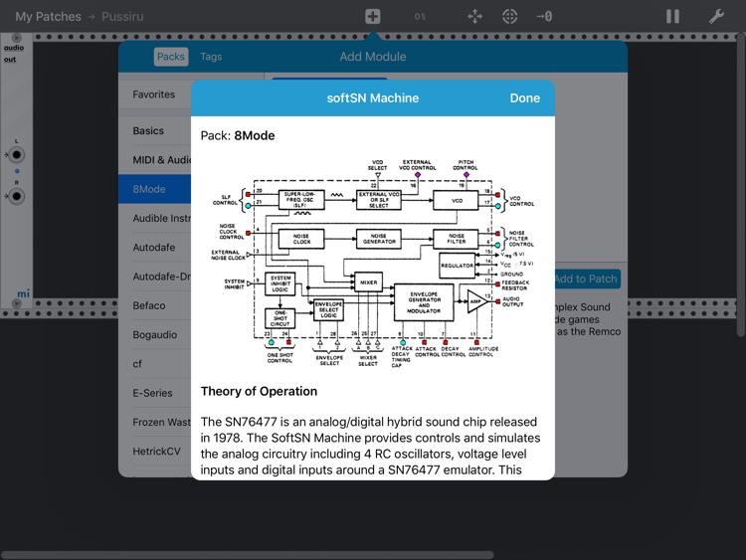Select the HetrickCV pack
This screenshot has width=746, height=560.
pos(154,451)
